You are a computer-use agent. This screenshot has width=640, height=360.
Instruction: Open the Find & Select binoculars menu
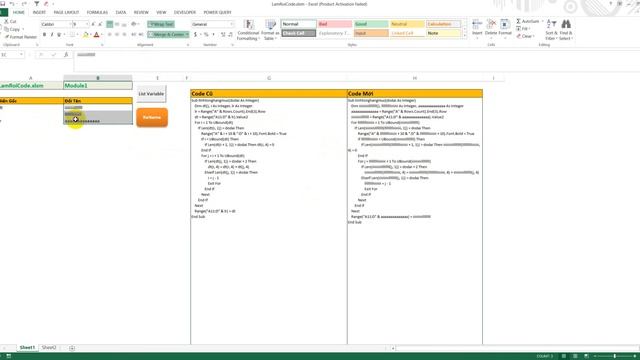[x=566, y=30]
